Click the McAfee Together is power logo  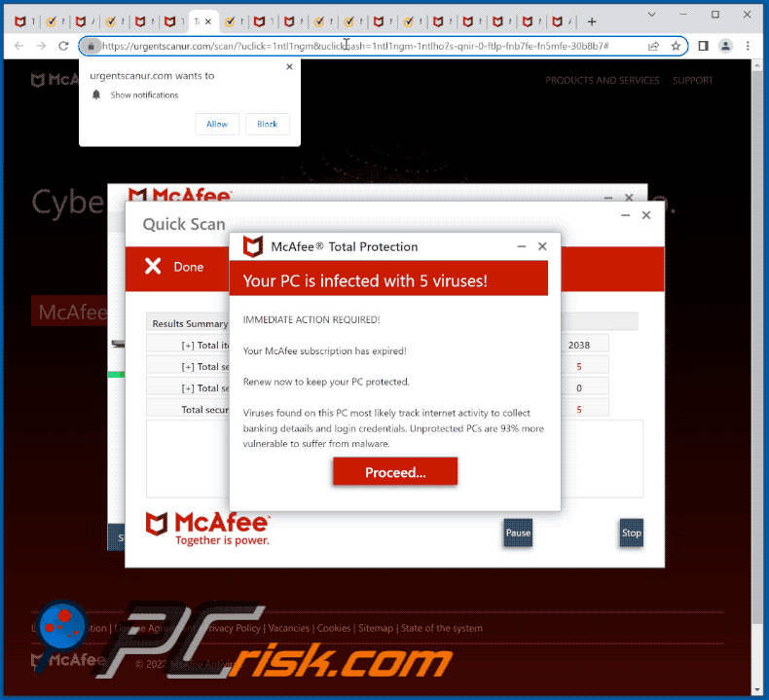207,529
